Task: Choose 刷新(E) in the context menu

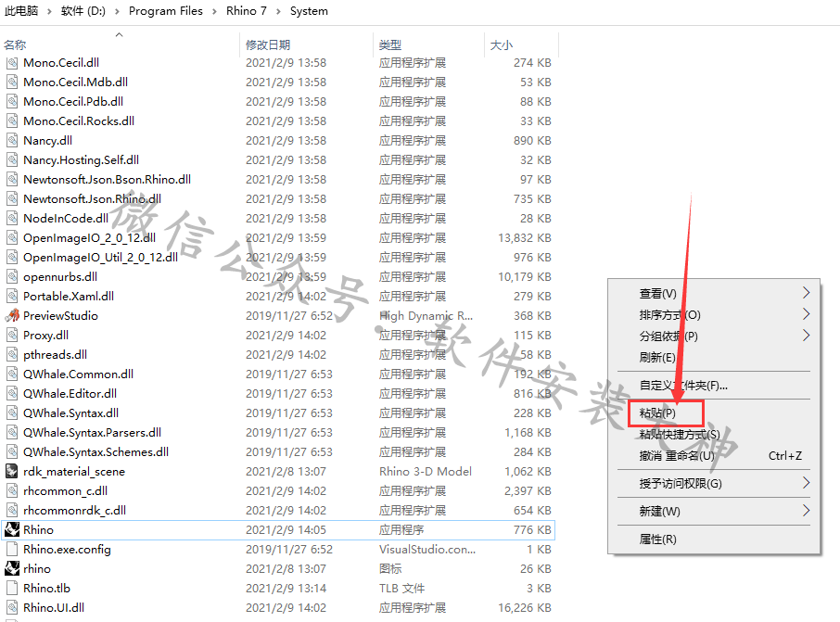Action: tap(657, 357)
